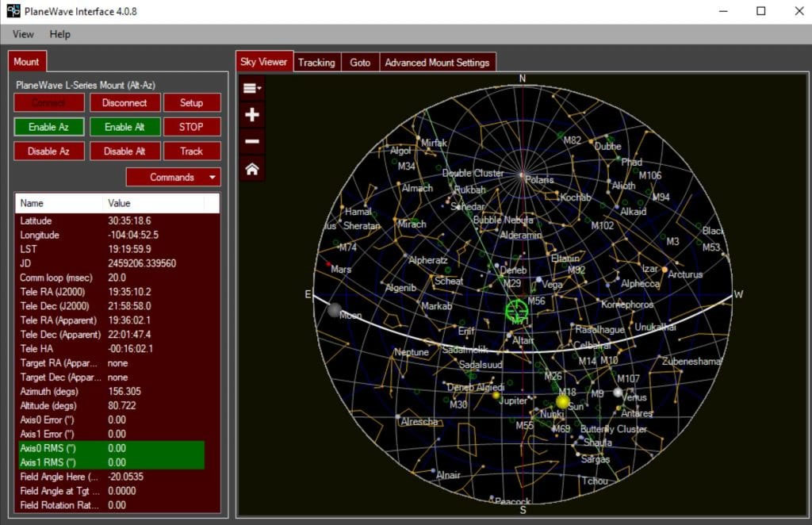Open the Help menu

[59, 34]
